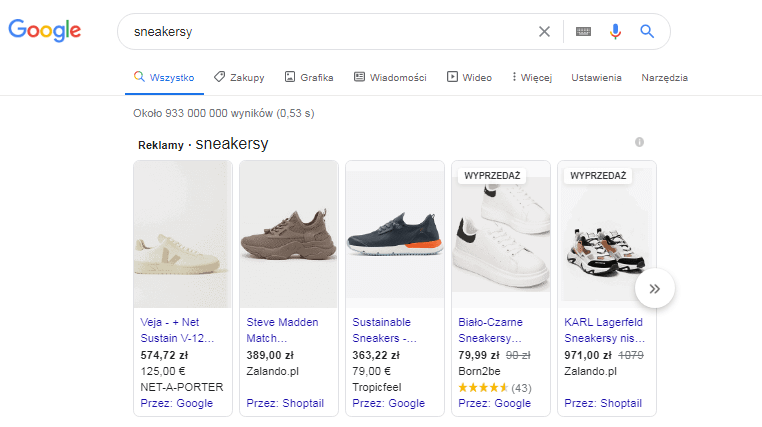Viewport: 762px width, 427px height.
Task: Open the Wiadomości tab
Action: (390, 77)
